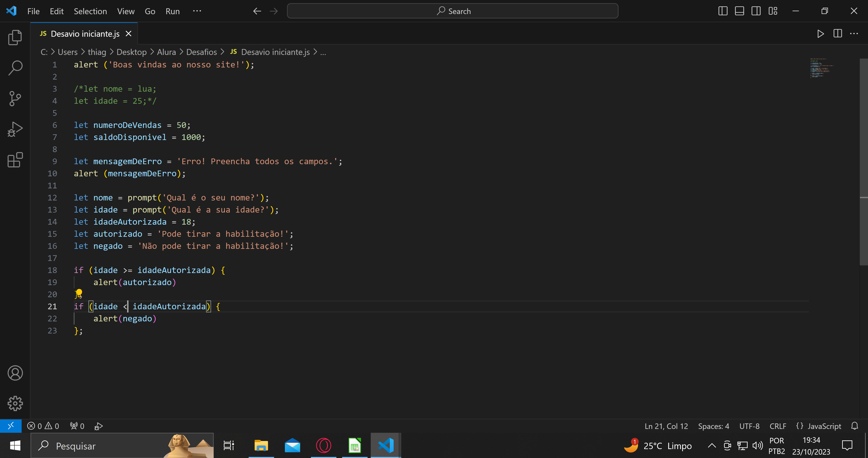Show hidden system tray icons chevron
868x458 pixels.
pyautogui.click(x=712, y=446)
